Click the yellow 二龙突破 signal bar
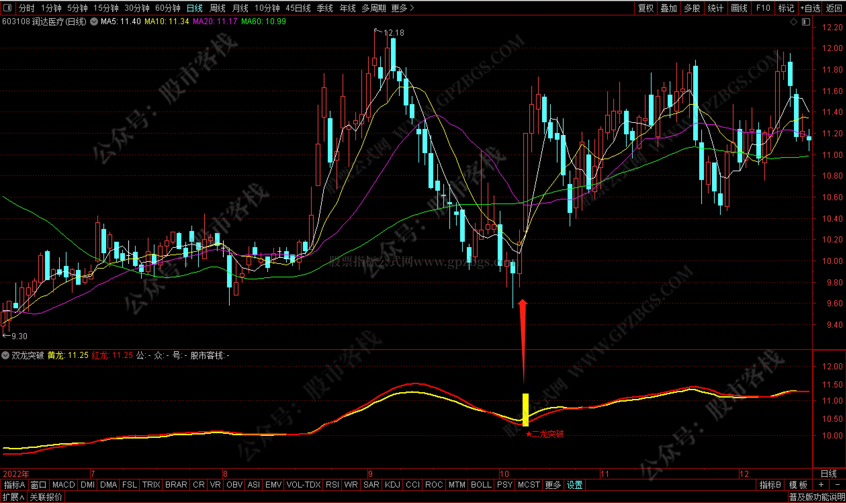This screenshot has width=846, height=504. 525,410
